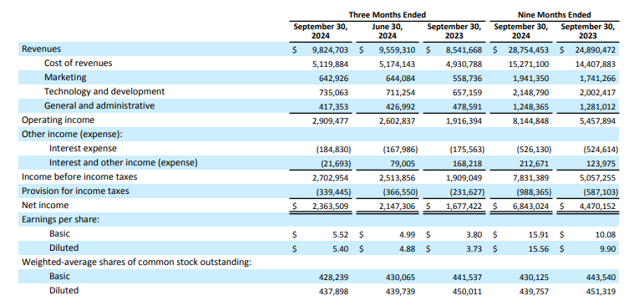Select General and administrative label

[x=99, y=105]
